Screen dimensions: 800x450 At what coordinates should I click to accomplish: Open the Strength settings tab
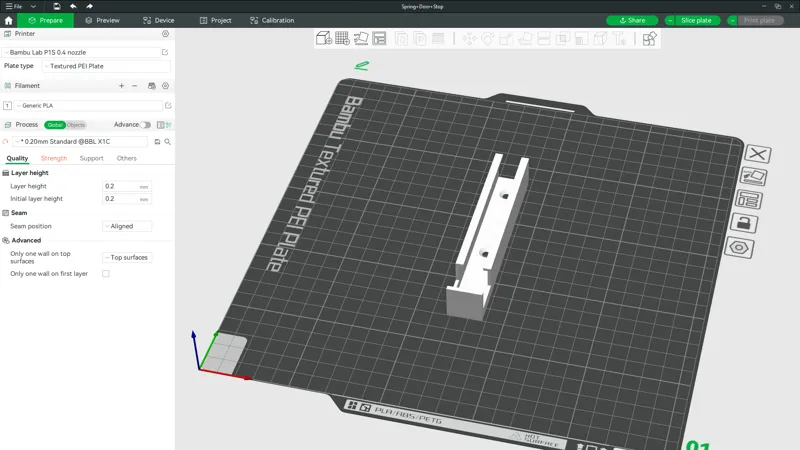click(54, 159)
